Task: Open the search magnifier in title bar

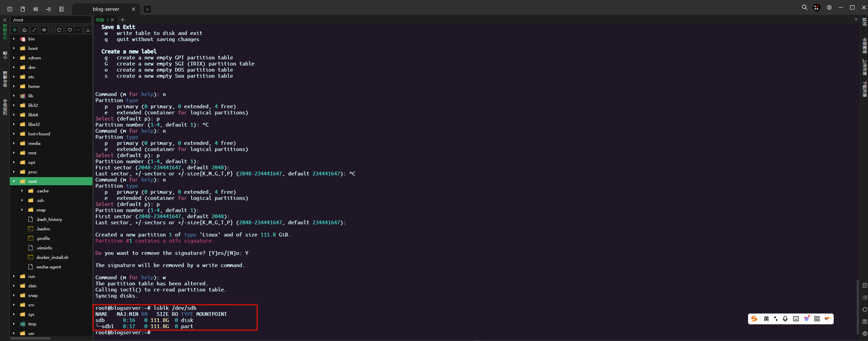Action: [804, 7]
